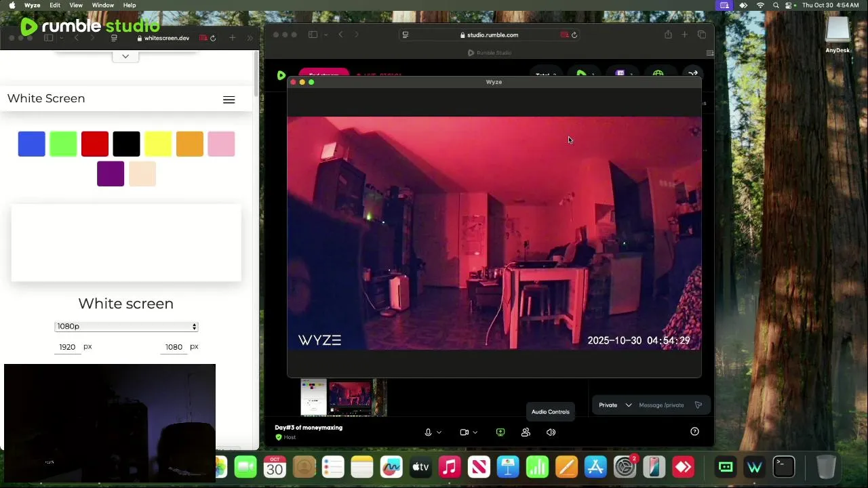
Task: Open the microphone settings in Rumble Studio
Action: coord(428,432)
